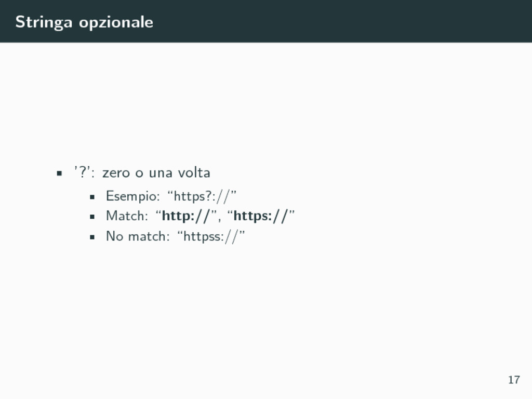Click the bullet marker beside No match

[92, 237]
